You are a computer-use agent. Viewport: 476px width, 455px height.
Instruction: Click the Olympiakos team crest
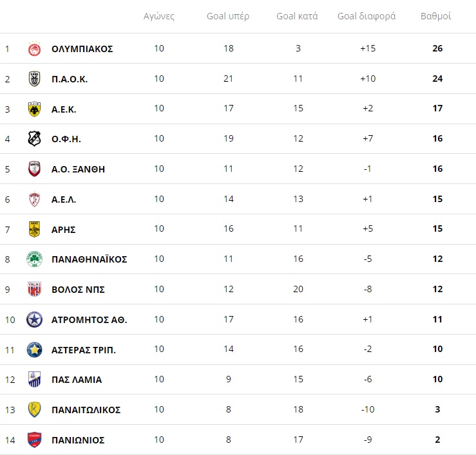[x=34, y=48]
